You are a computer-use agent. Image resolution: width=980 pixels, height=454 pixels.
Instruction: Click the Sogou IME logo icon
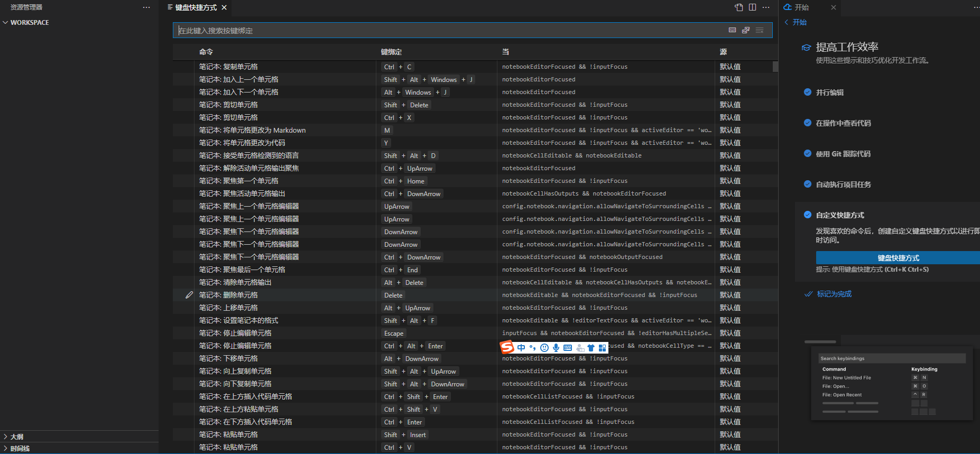point(507,347)
